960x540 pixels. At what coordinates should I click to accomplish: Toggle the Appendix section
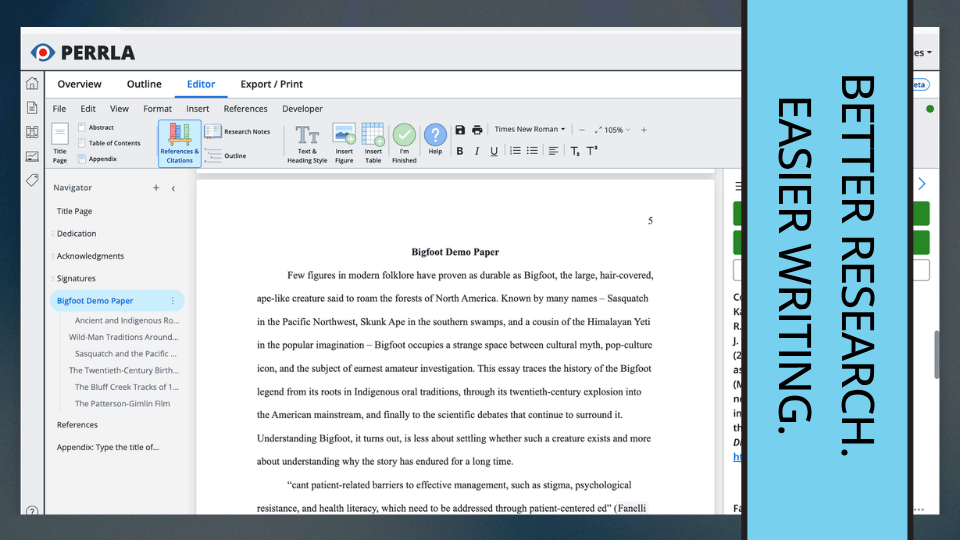[x=97, y=159]
